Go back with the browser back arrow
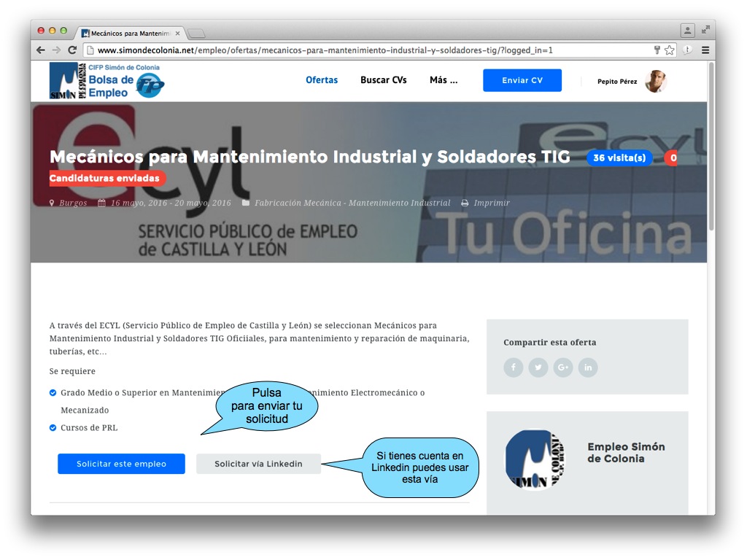Viewport: 747px width, 560px height. [x=41, y=50]
